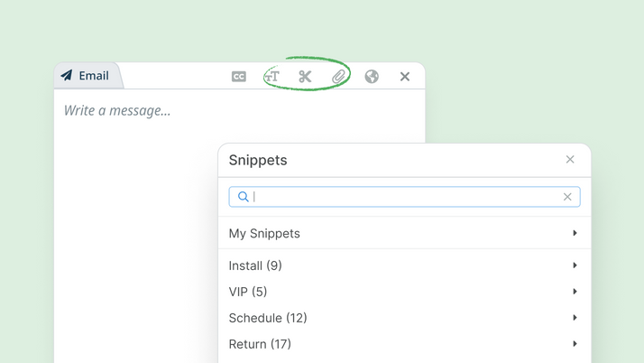Open the text formatting tool
644x363 pixels.
tap(271, 77)
